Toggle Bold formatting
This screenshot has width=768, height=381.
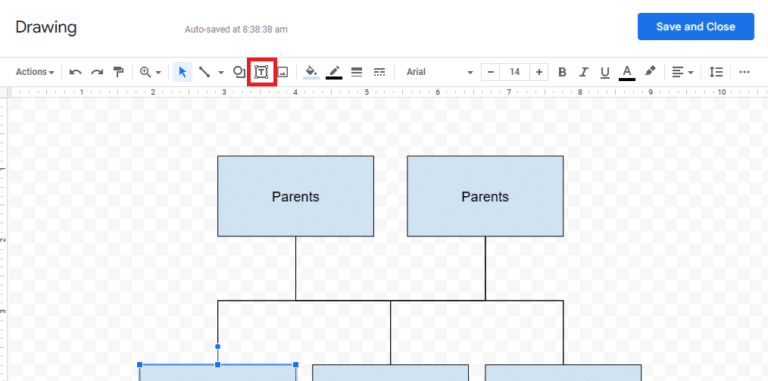(562, 72)
